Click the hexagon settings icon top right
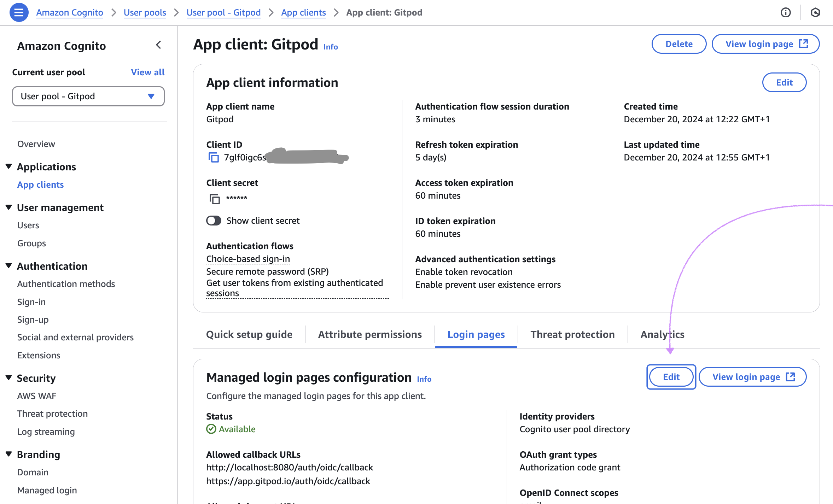Screen dimensions: 833x504 click(x=815, y=13)
